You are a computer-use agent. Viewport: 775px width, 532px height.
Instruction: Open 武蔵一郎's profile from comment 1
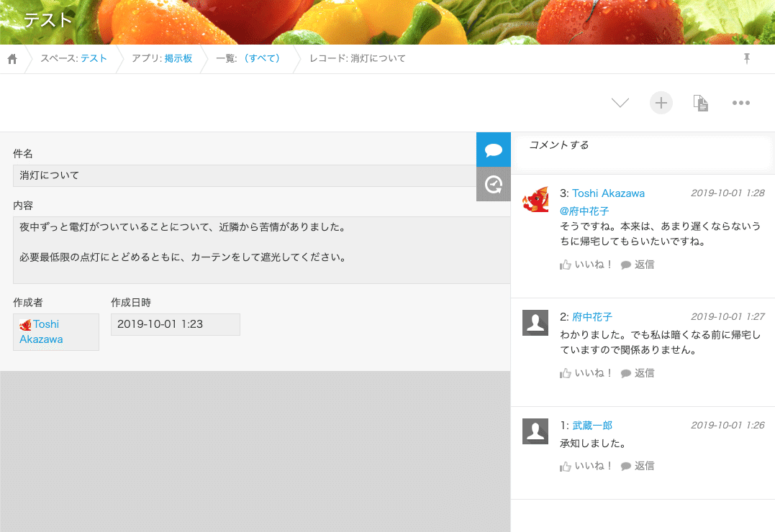[592, 426]
